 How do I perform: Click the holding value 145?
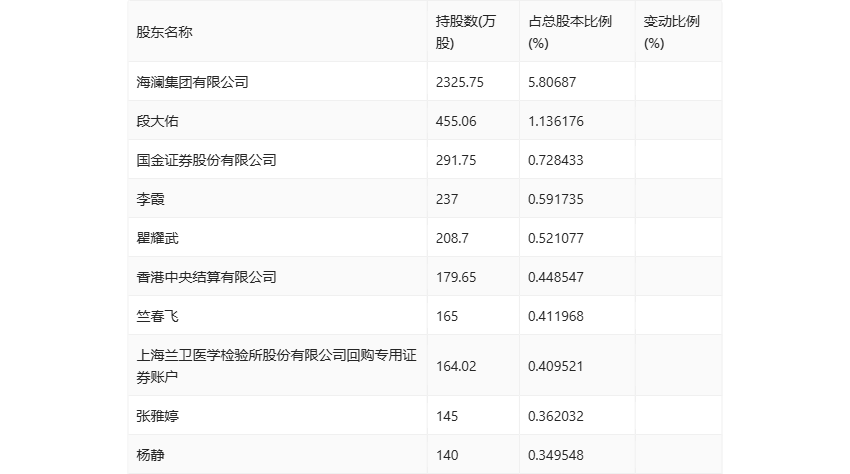click(x=447, y=416)
